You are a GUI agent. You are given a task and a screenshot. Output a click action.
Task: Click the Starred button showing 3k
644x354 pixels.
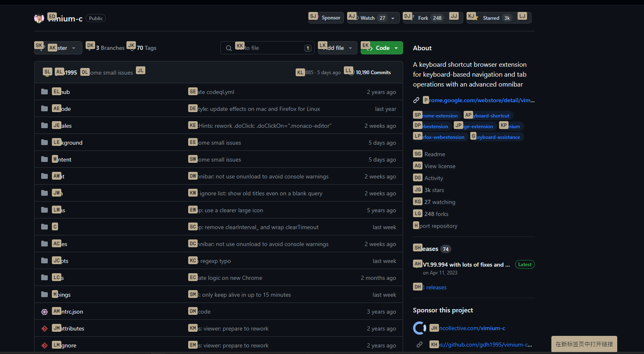492,18
